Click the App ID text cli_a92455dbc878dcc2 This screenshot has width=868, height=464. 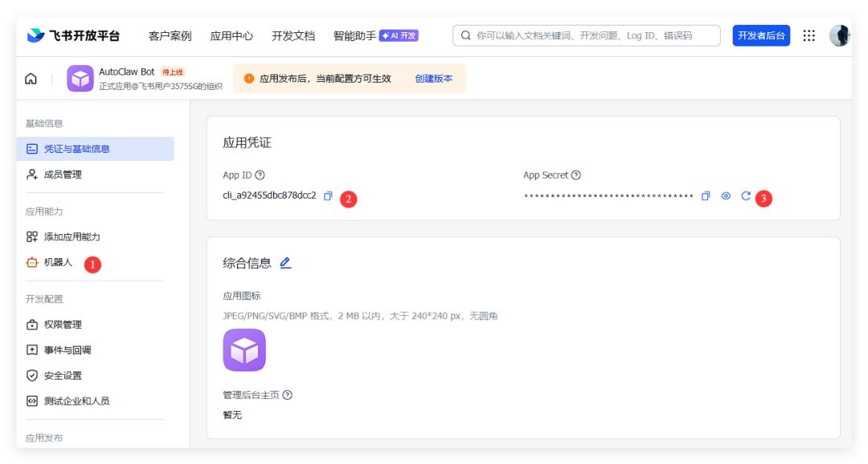[269, 195]
